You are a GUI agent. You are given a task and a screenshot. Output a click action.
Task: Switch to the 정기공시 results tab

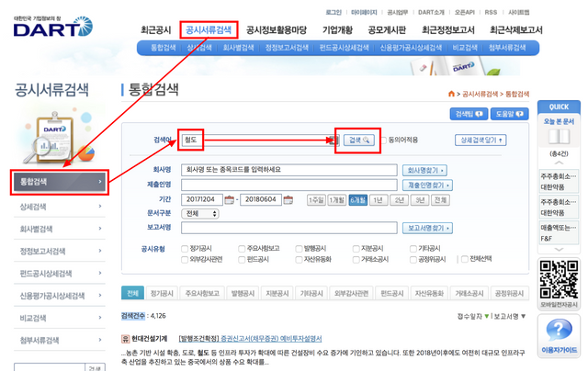coord(162,294)
